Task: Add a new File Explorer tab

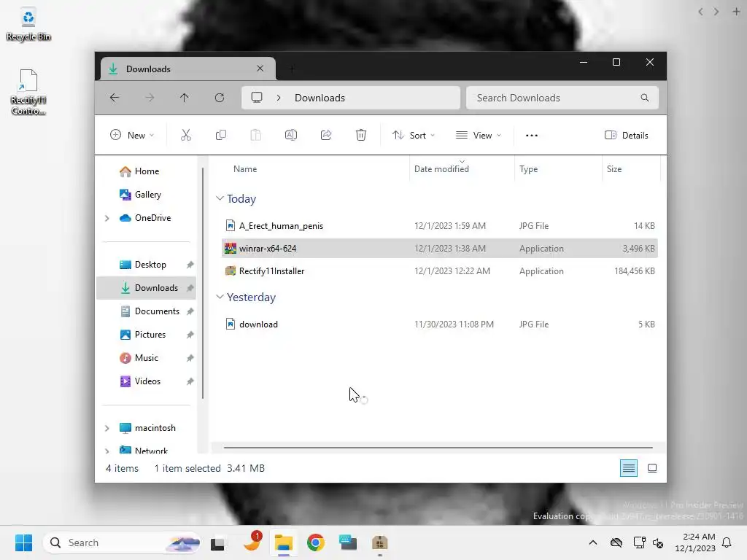Action: (x=292, y=69)
